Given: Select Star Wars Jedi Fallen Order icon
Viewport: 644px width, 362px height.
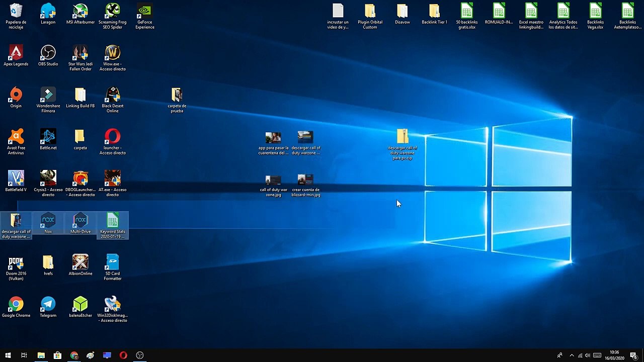Looking at the screenshot, I should pos(80,58).
